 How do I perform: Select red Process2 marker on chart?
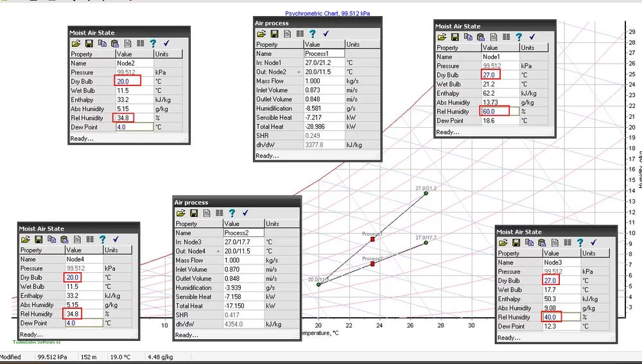pyautogui.click(x=372, y=264)
